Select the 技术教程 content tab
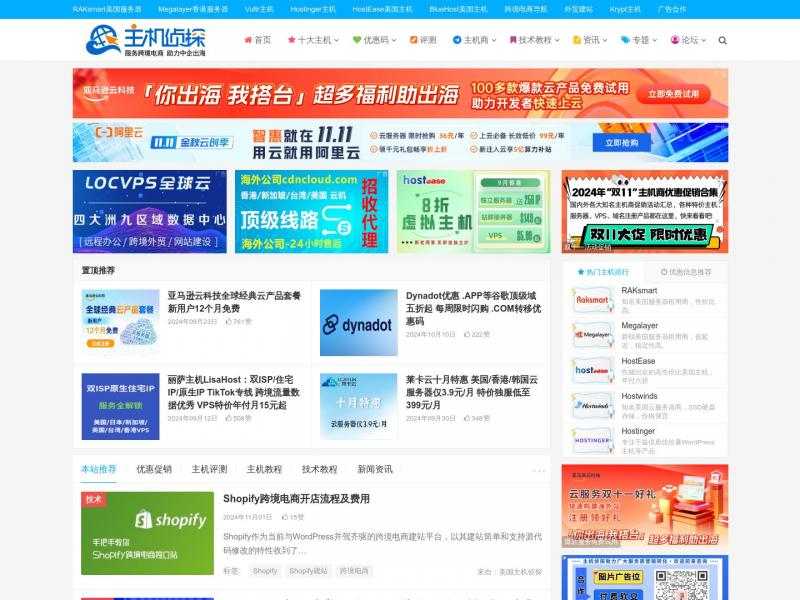Screen dimensions: 800x600 [319, 469]
